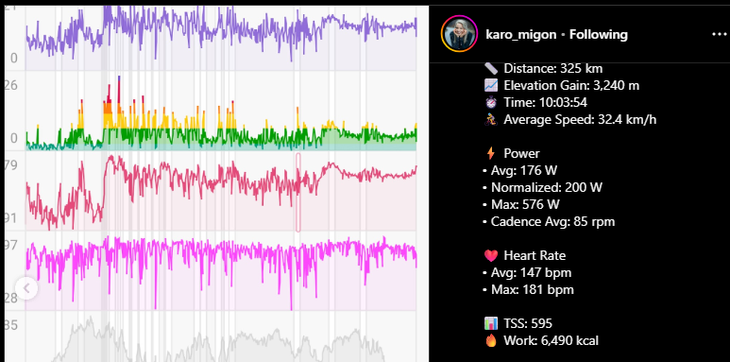Click the 'Heart Rate' heading text
Viewport: 730px width, 362px height.
pyautogui.click(x=534, y=255)
